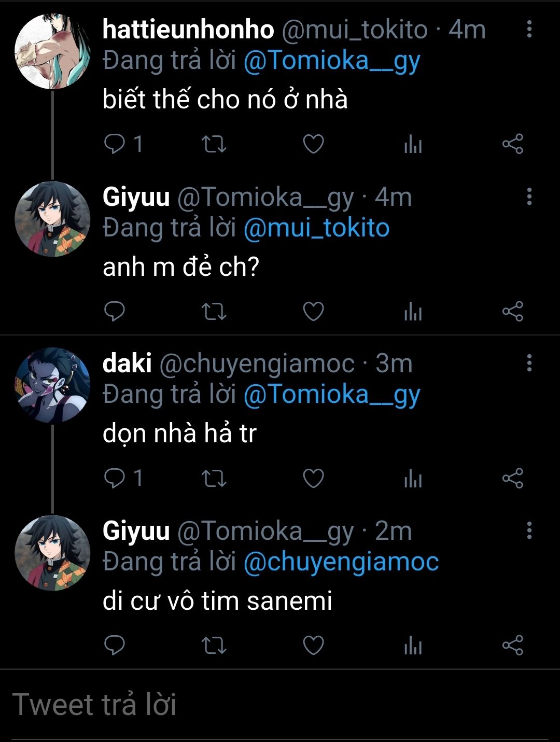This screenshot has width=560, height=742.
Task: Like Giyuu's tweet "anh m đẻ ch?"
Action: 313,312
